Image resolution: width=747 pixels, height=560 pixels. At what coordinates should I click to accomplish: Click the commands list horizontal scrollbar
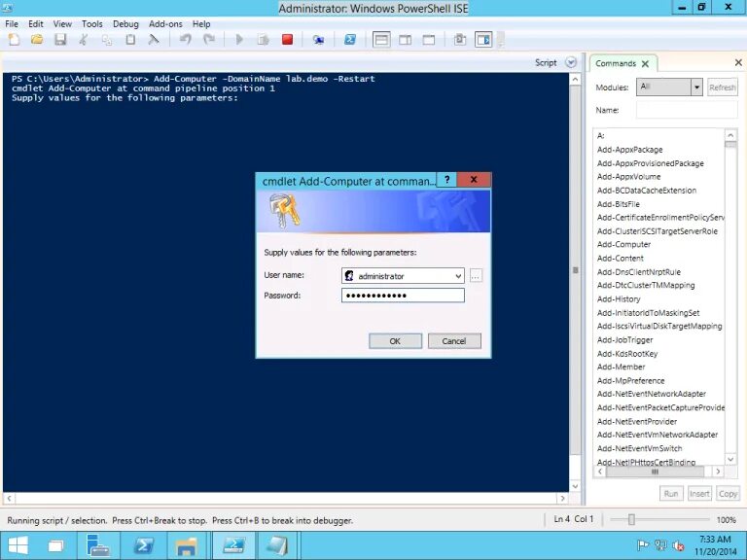point(655,472)
